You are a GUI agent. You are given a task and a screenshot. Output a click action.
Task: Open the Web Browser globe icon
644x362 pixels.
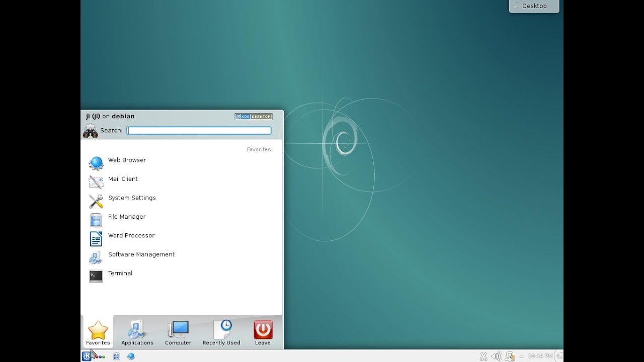point(96,163)
